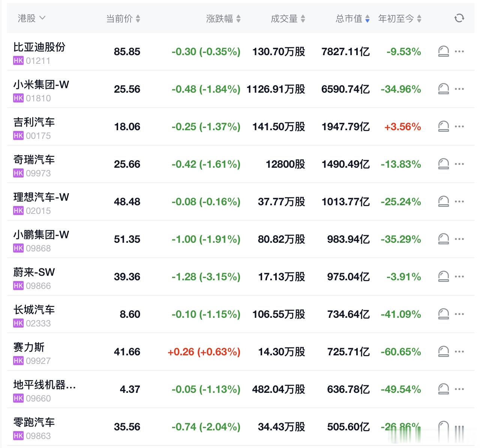Image resolution: width=480 pixels, height=448 pixels.
Task: Open more options for 长城汽车
Action: click(x=459, y=314)
